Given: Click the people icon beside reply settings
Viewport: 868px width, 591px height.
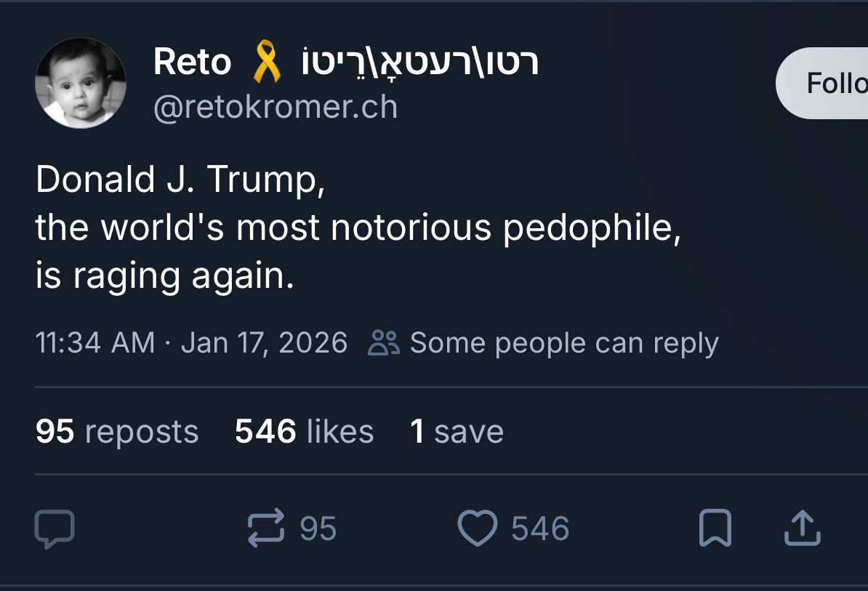Looking at the screenshot, I should click(384, 342).
